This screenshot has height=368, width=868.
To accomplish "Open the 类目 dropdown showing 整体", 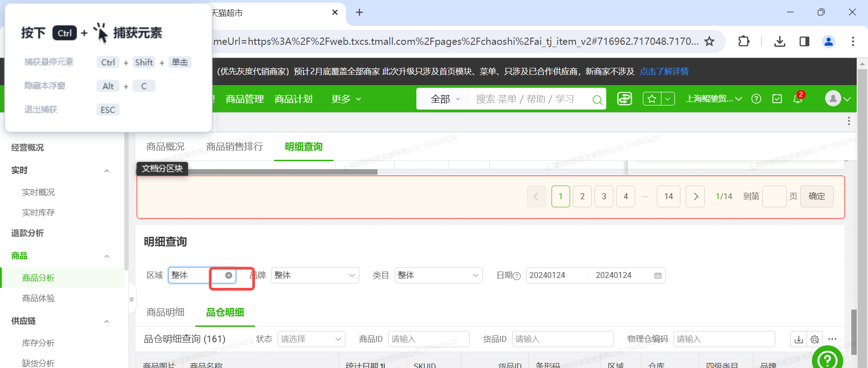I will point(439,275).
